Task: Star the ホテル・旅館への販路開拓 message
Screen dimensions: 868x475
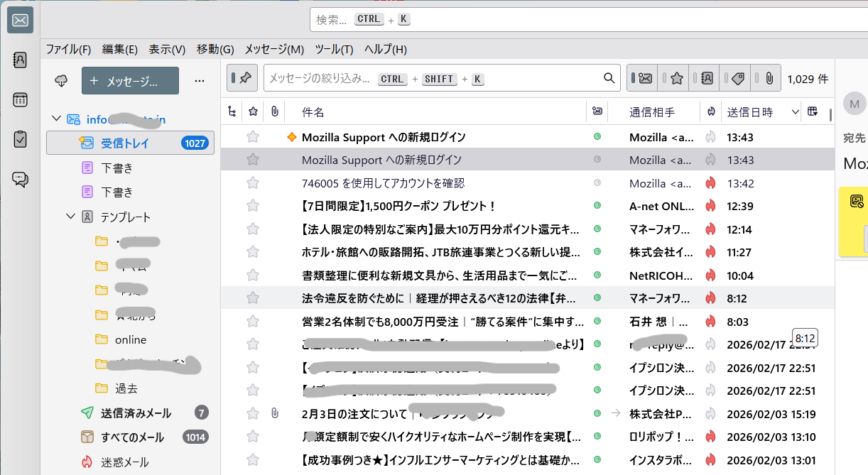Action: click(x=252, y=252)
